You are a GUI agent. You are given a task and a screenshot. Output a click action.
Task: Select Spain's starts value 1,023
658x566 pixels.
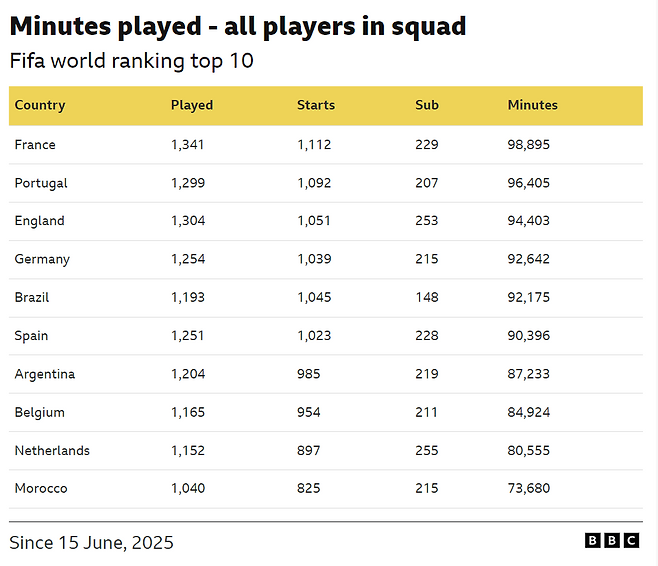pos(314,336)
